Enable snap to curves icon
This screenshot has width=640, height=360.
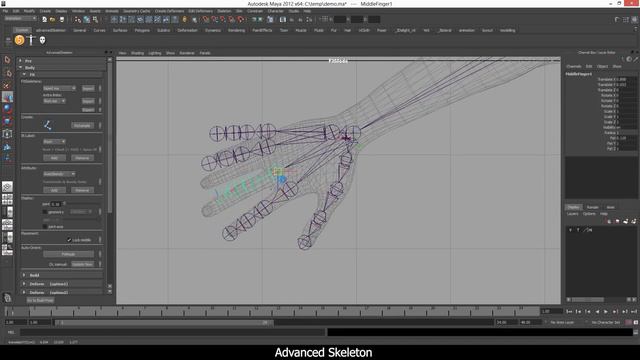coord(215,19)
